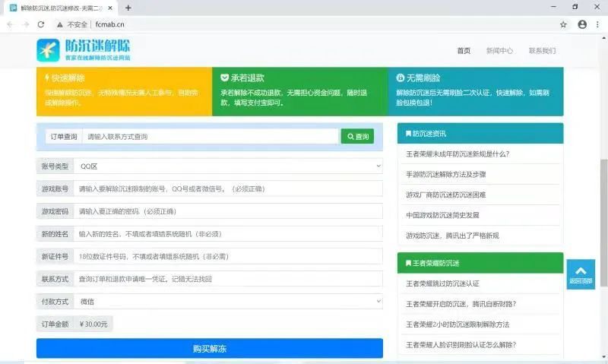
Task: Expand the 账号类型 QQ区 dropdown
Action: coord(228,166)
